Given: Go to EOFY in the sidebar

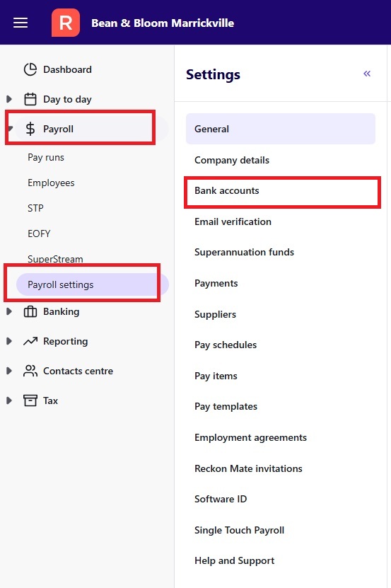Looking at the screenshot, I should 39,234.
